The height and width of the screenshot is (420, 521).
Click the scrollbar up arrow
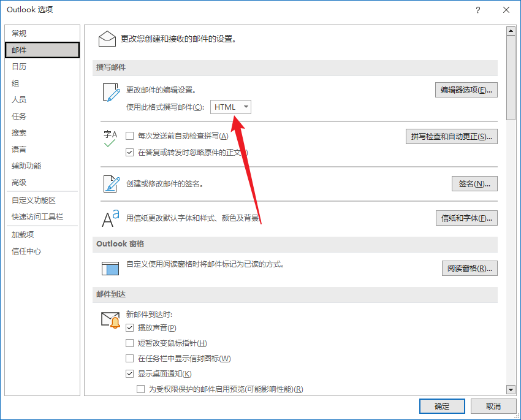tap(511, 31)
